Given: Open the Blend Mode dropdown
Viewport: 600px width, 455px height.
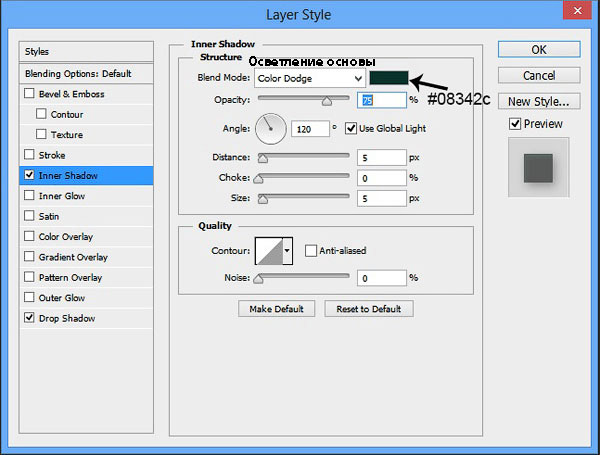Looking at the screenshot, I should point(311,78).
